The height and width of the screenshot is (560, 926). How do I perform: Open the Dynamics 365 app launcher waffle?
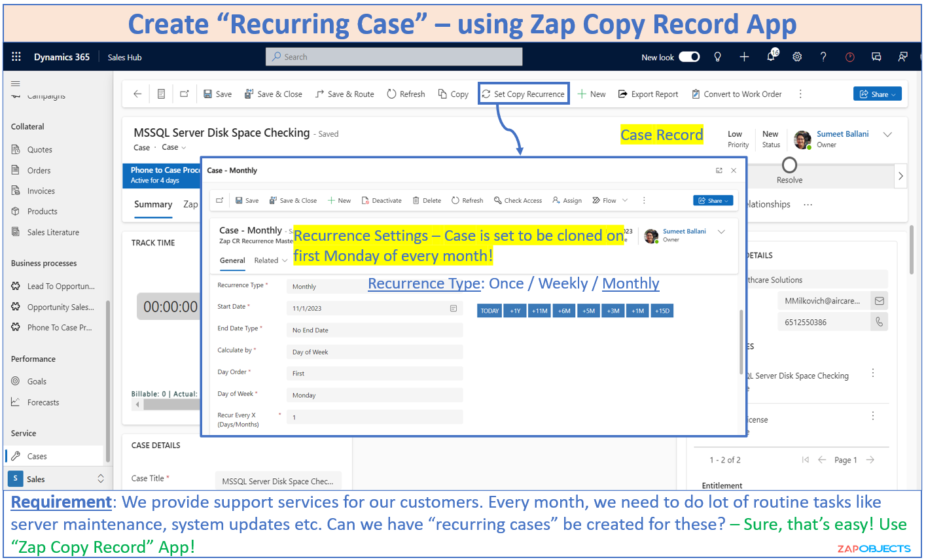click(16, 57)
